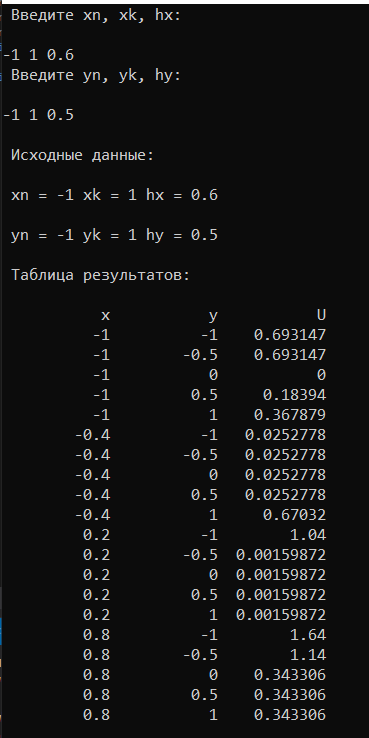The image size is (369, 738).
Task: Click U value 0.0252778 in row x=-0.4, y=-1
Action: [285, 435]
